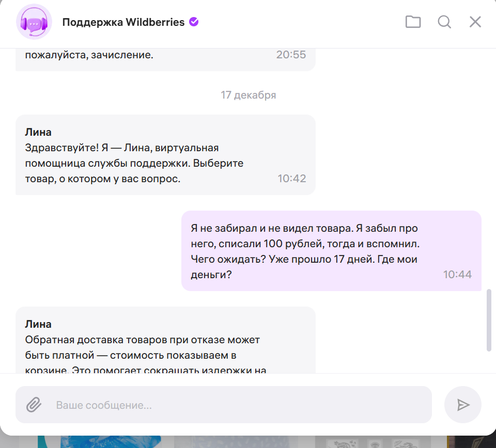
Task: Search in the support chat
Action: point(444,22)
